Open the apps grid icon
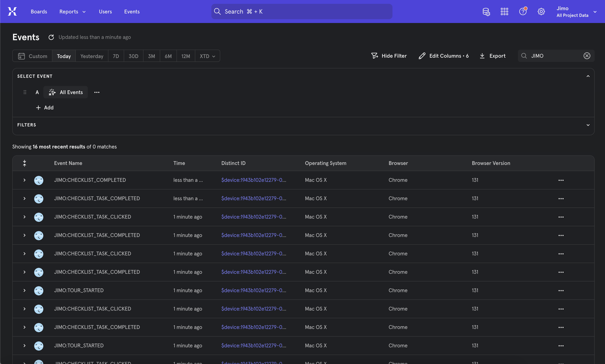605x364 pixels. click(504, 12)
